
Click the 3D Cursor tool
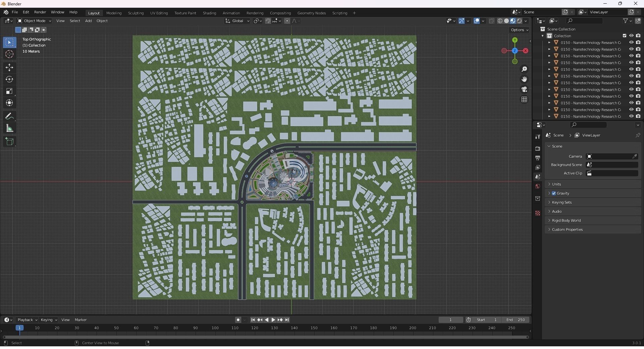tap(9, 54)
